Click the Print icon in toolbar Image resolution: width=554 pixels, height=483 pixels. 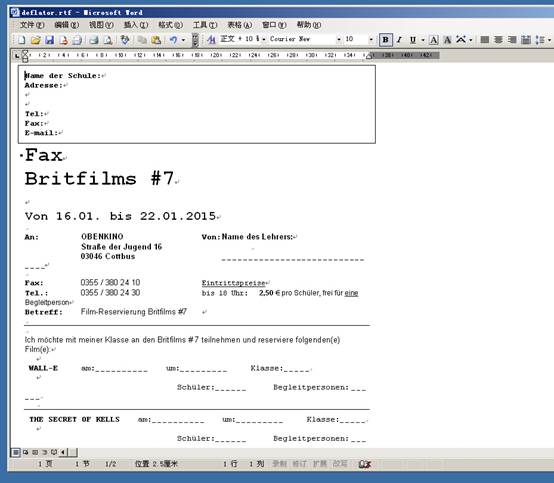click(94, 40)
